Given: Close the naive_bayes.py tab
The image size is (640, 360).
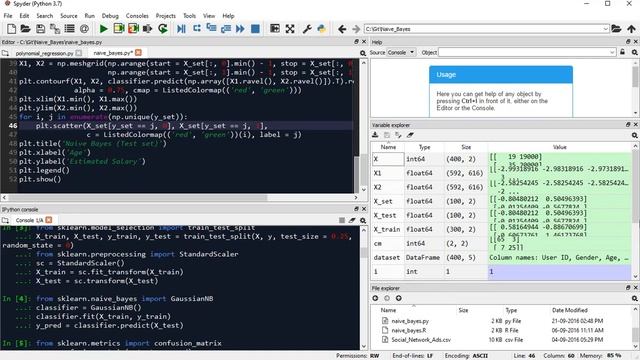Looking at the screenshot, I should (x=138, y=53).
